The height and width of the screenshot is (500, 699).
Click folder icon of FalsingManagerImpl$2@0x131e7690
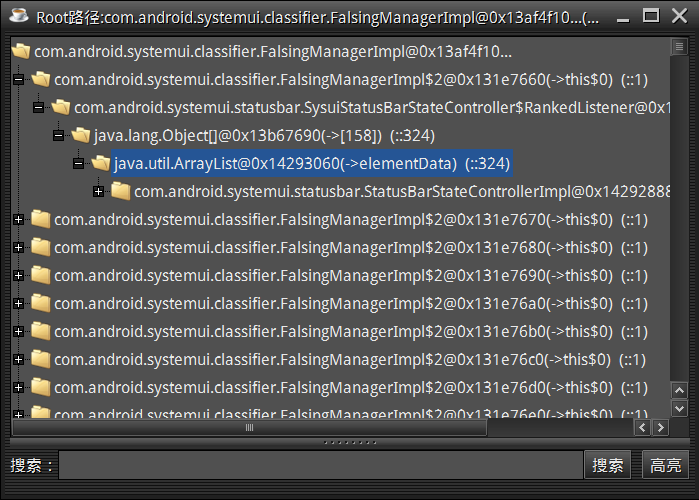coord(41,275)
